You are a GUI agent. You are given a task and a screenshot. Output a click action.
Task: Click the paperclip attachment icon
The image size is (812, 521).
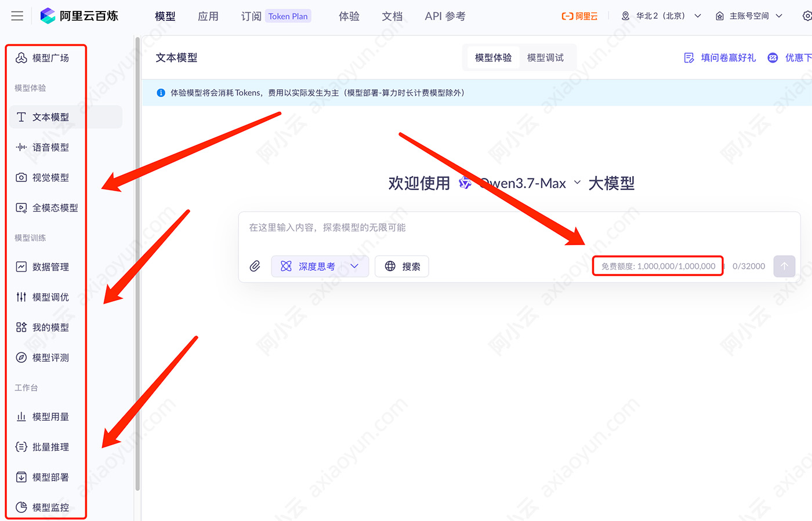tap(255, 266)
